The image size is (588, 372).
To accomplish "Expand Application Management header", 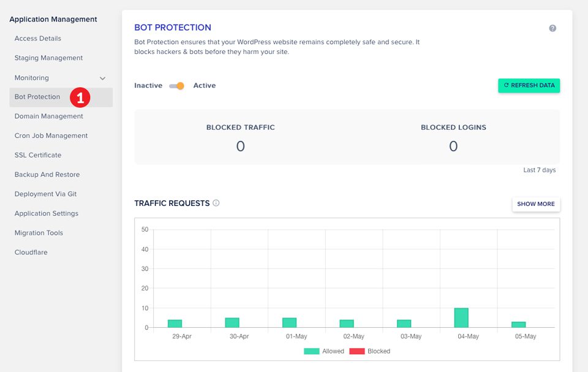I will coord(53,19).
